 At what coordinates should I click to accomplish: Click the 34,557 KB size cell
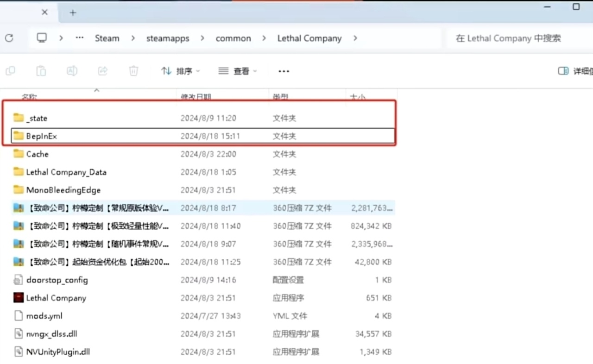(373, 334)
